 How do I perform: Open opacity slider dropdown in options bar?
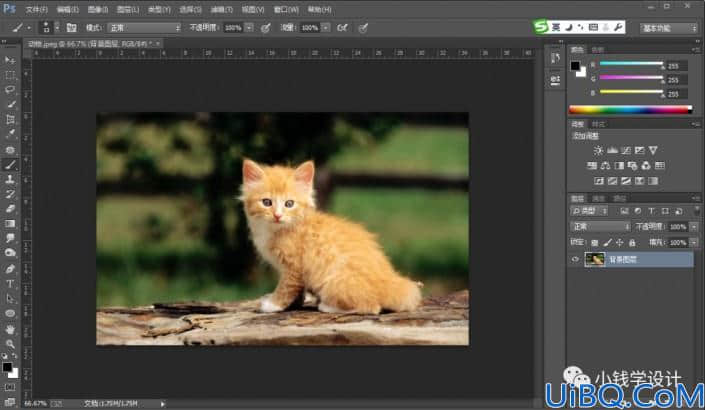point(250,28)
